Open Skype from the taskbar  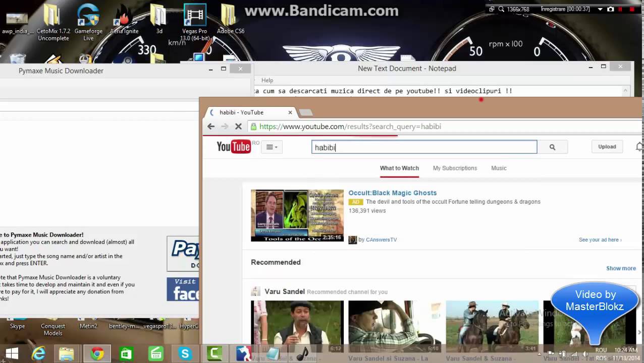185,353
